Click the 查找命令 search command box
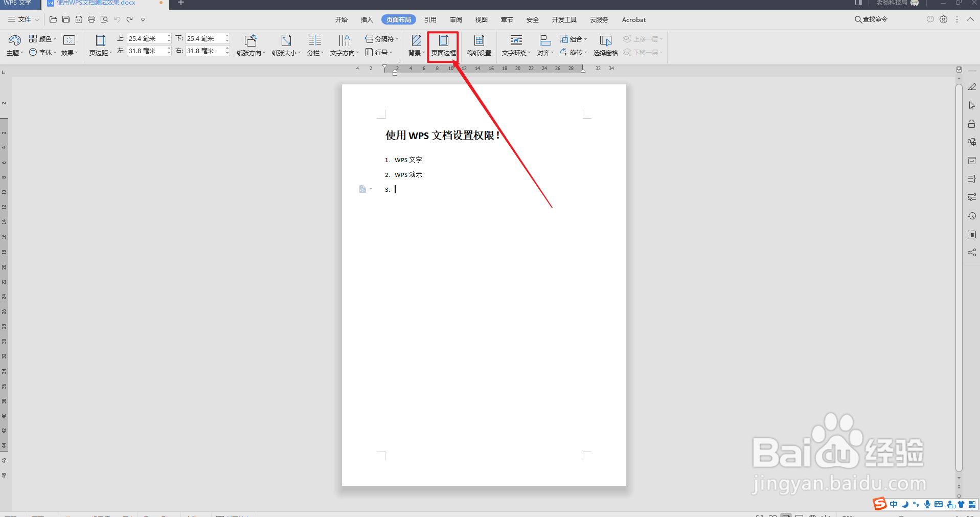The height and width of the screenshot is (517, 980). [x=871, y=19]
